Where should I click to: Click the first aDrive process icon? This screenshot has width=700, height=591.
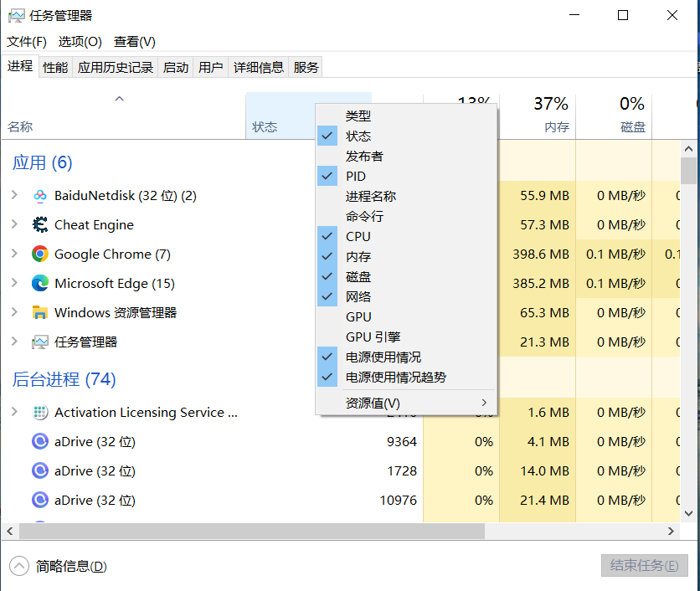39,442
